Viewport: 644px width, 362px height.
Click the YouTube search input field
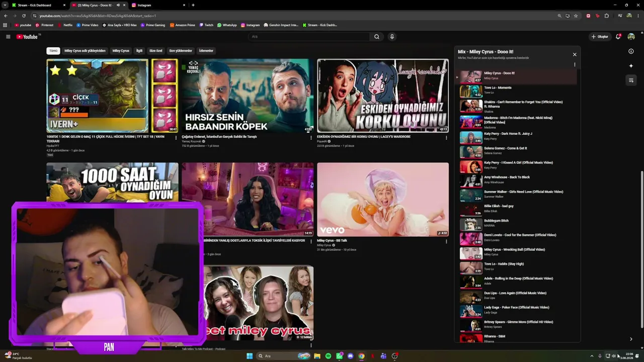coord(309,37)
